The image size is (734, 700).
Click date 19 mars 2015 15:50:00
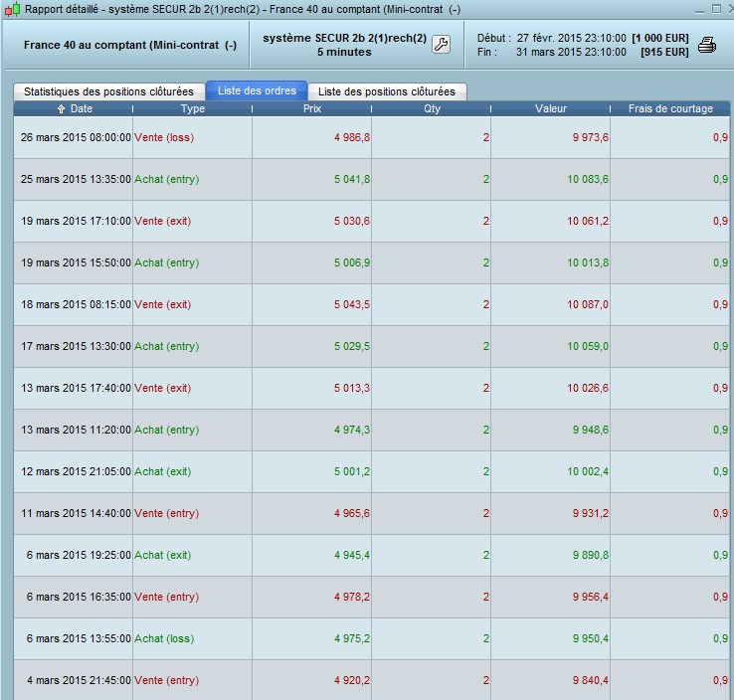[76, 262]
